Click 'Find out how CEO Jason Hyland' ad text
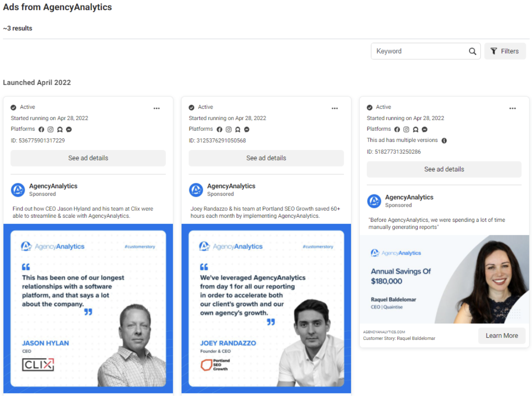The image size is (532, 396). click(x=83, y=212)
